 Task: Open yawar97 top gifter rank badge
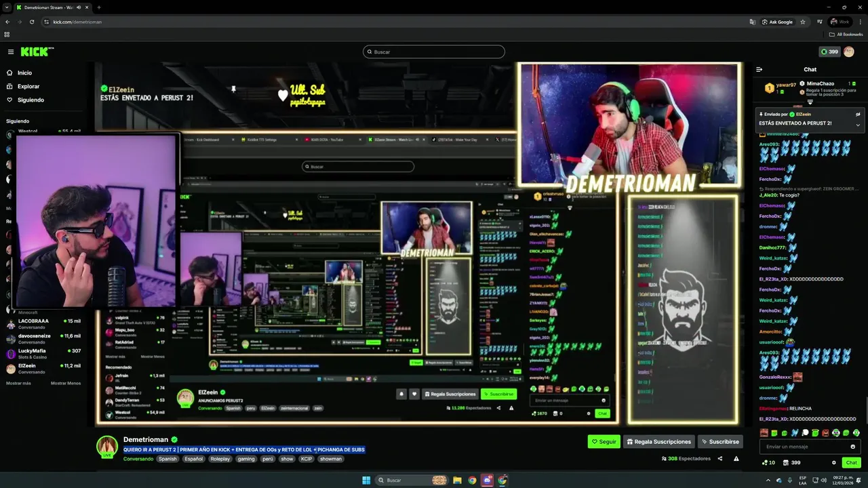(x=770, y=88)
